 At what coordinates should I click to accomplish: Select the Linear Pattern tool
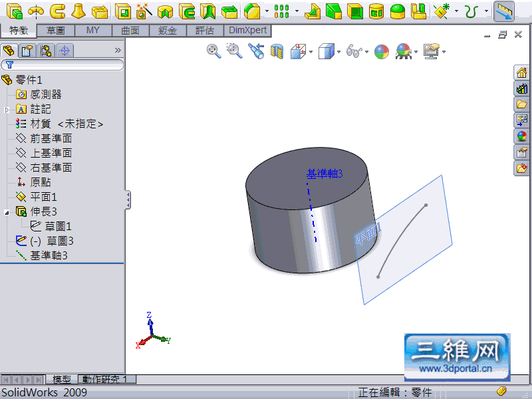coord(281,11)
